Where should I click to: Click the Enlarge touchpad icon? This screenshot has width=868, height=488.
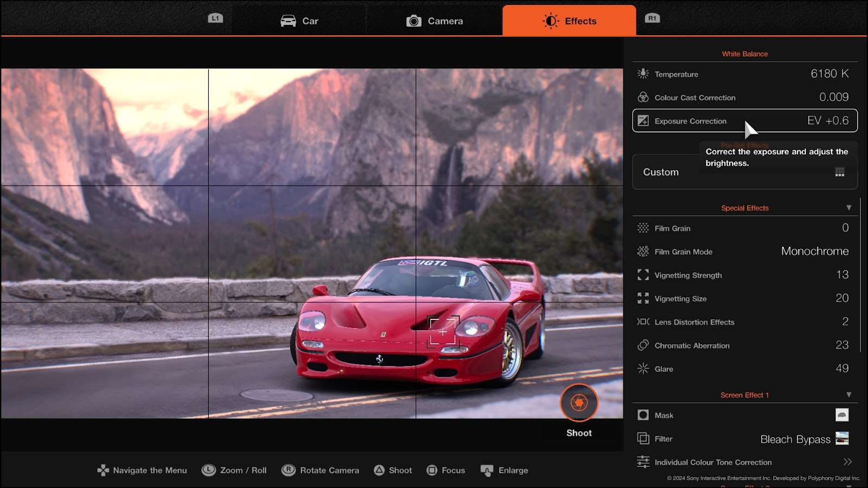[487, 471]
